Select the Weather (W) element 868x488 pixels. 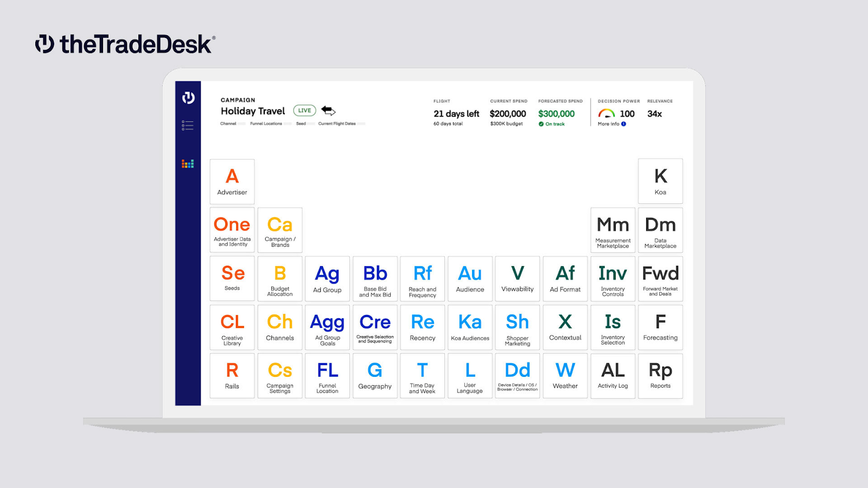click(565, 375)
